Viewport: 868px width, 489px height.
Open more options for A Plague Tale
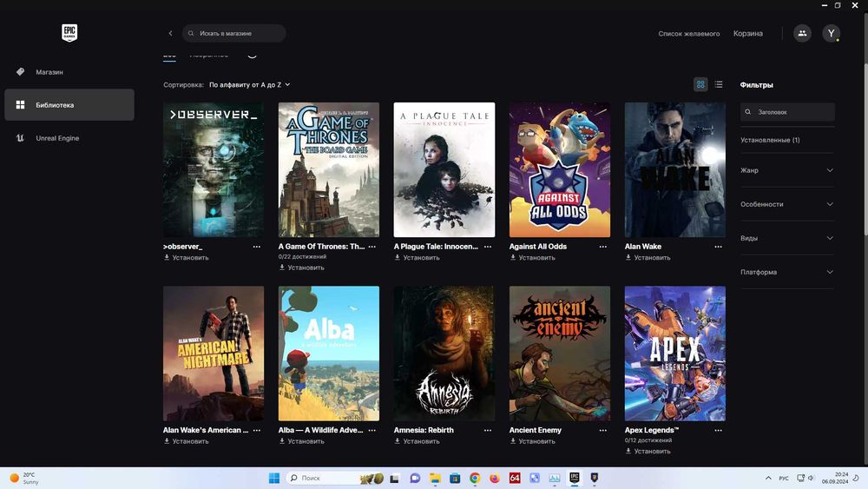click(488, 247)
